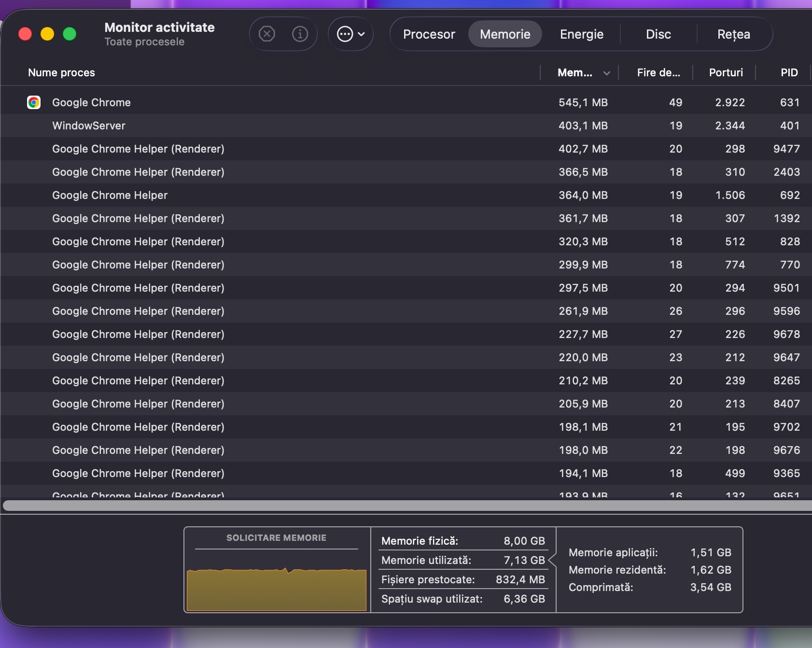The width and height of the screenshot is (812, 648).
Task: Click the Memorie aplicații 1,51 GB value
Action: click(711, 552)
